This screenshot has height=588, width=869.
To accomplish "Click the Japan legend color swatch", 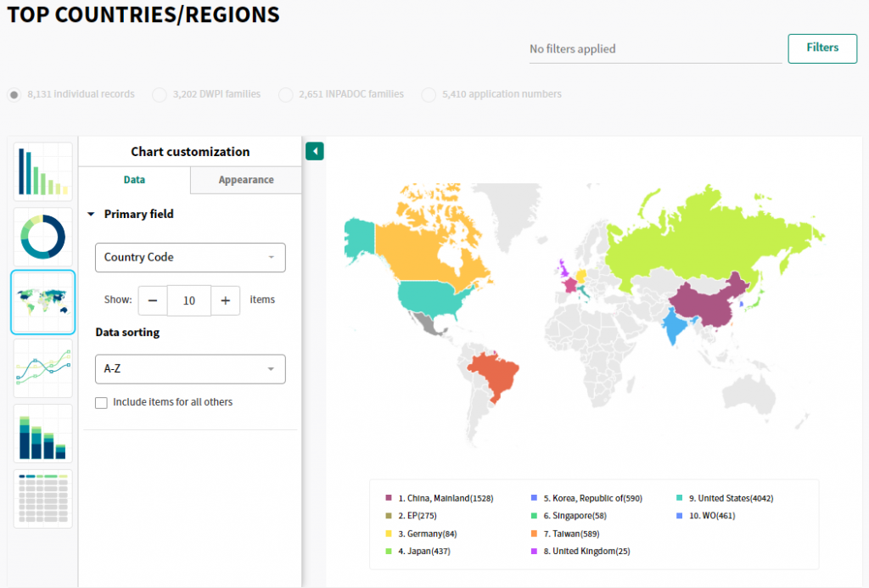I will [389, 551].
